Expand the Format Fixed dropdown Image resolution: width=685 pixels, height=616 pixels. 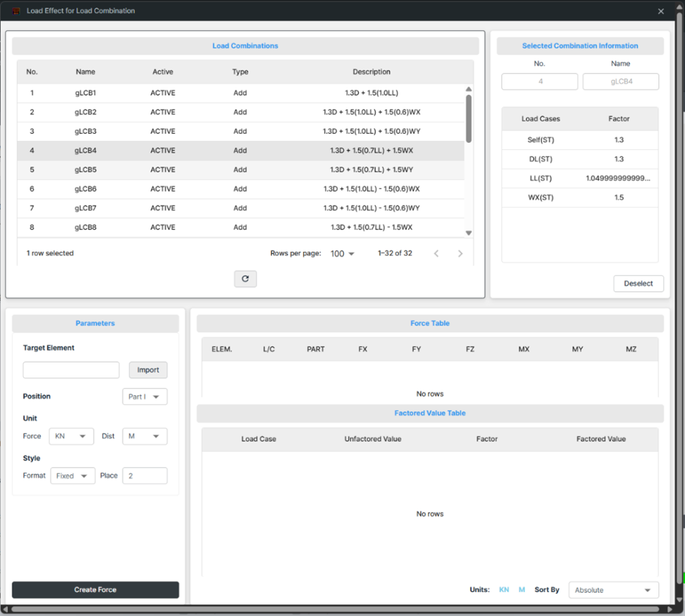pos(72,476)
